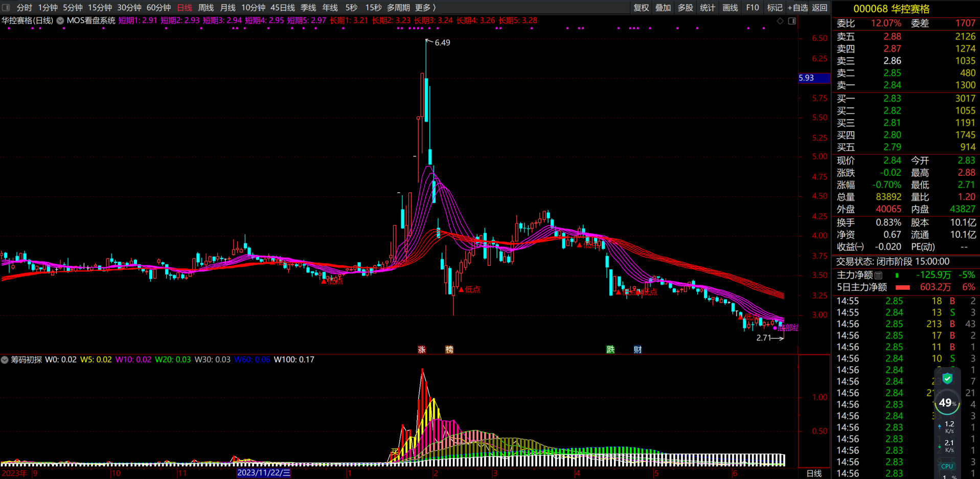This screenshot has width=980, height=479.
Task: Select the 60分钟 period
Action: click(x=159, y=8)
